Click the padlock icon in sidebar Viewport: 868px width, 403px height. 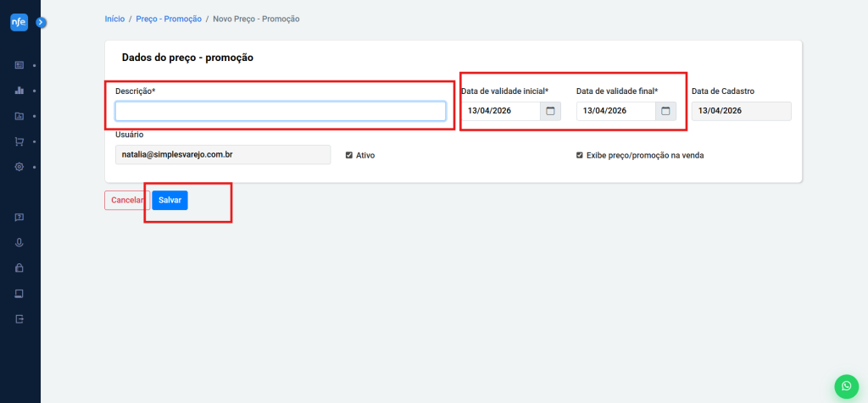click(19, 268)
